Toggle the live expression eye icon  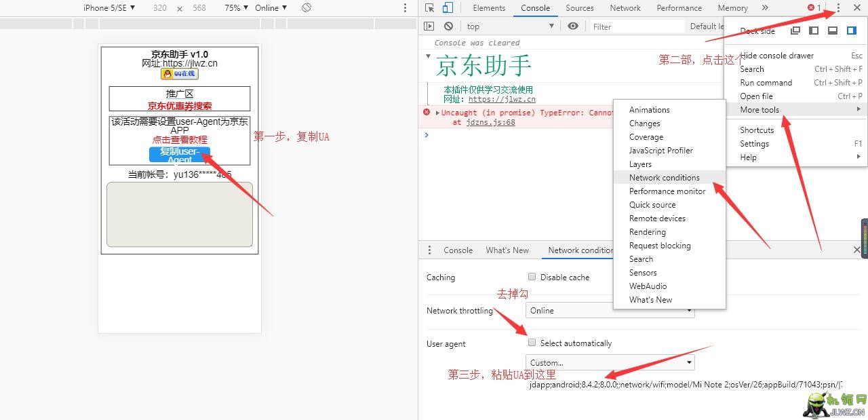click(573, 26)
